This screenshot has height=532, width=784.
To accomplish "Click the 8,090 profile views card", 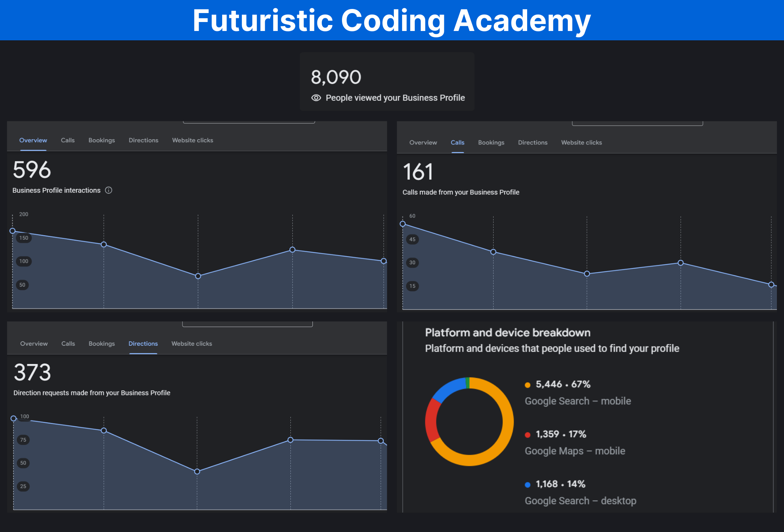I will click(x=387, y=81).
